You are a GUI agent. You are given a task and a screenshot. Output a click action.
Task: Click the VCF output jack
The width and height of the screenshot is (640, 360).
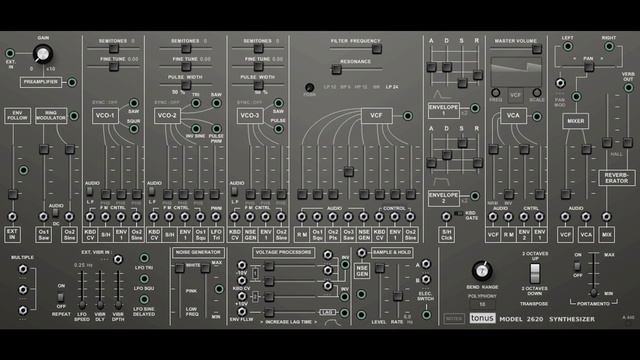[407, 116]
